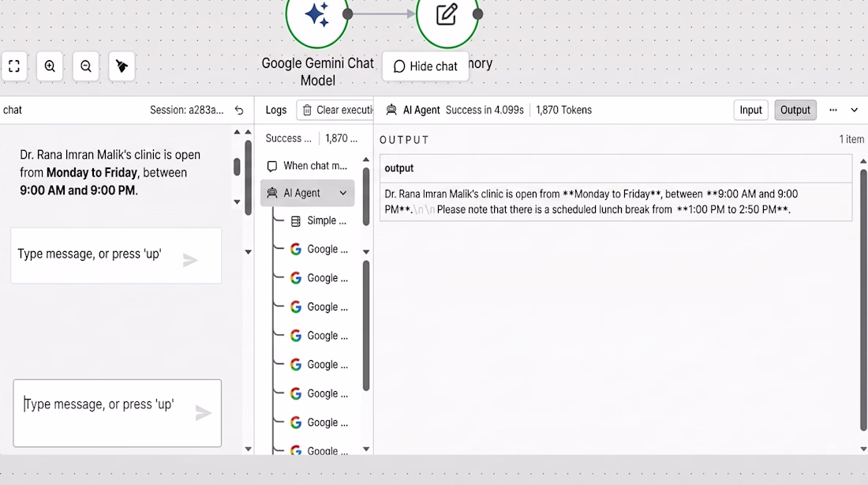868x485 pixels.
Task: Select the 'Simple ...' memory log entry
Action: 319,220
